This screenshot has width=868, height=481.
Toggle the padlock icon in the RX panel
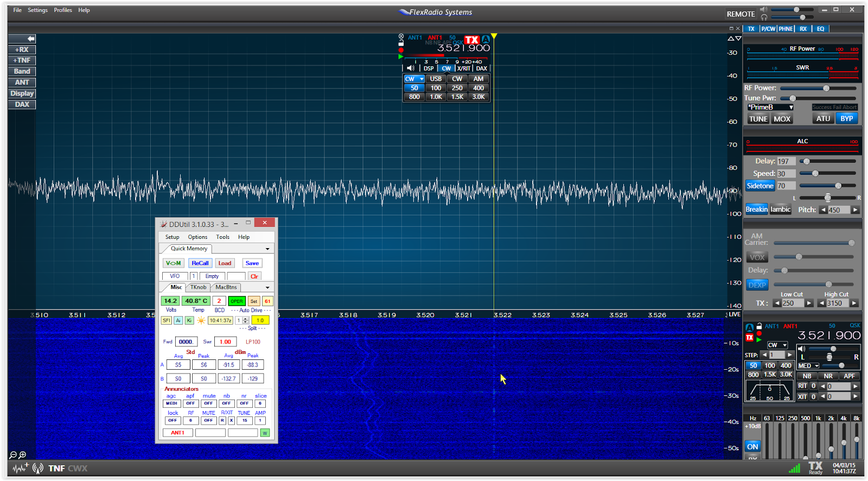759,326
